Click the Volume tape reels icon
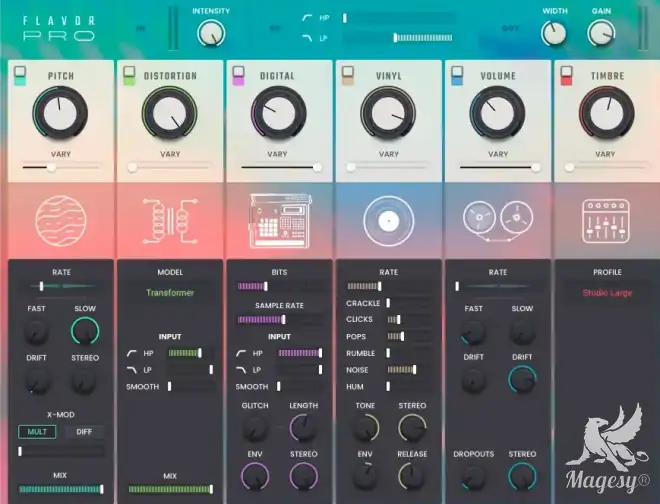The width and height of the screenshot is (660, 504). [498, 221]
